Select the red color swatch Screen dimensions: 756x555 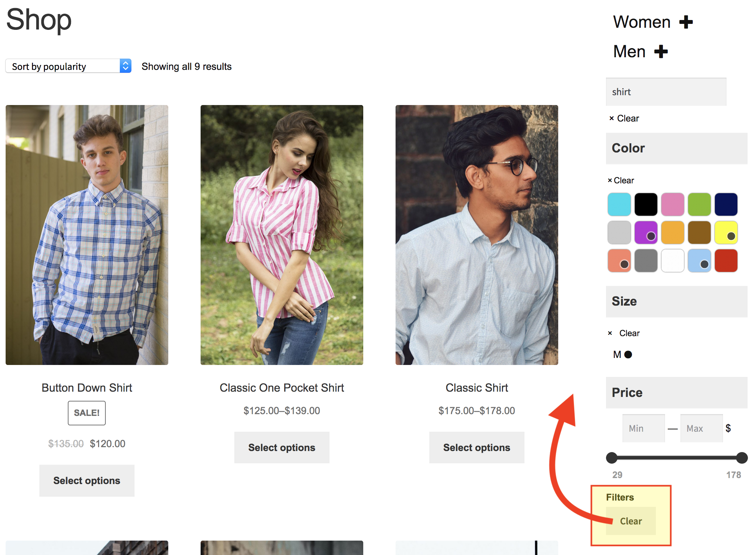tap(726, 261)
